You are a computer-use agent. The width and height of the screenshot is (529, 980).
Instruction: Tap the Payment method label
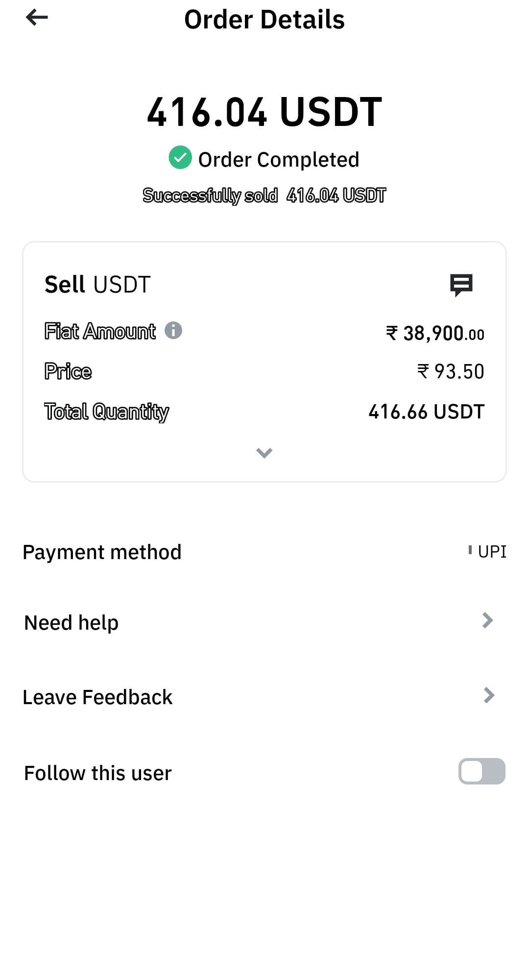point(102,552)
